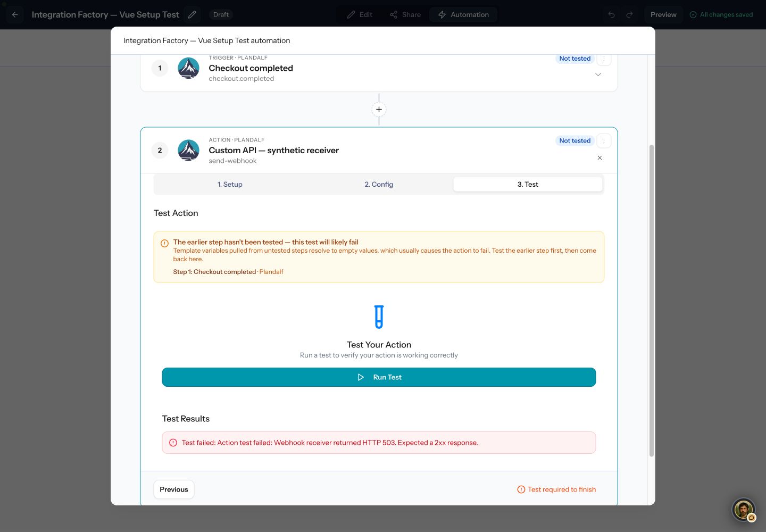Click the Not tested badge on step 2

575,141
